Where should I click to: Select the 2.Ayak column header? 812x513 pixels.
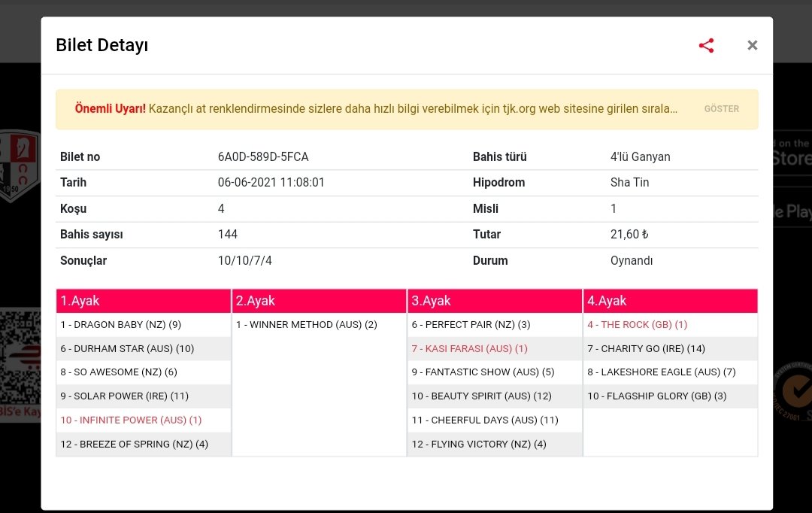(319, 301)
